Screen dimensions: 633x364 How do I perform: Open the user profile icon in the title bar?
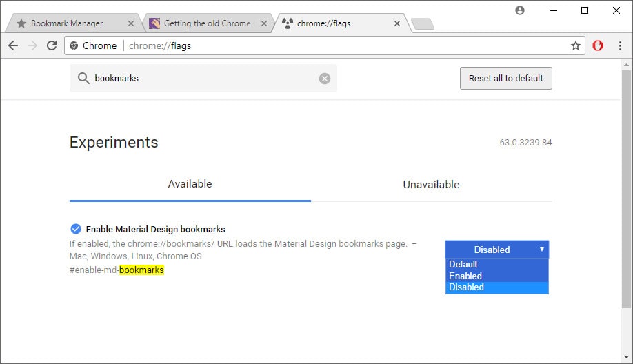click(520, 10)
